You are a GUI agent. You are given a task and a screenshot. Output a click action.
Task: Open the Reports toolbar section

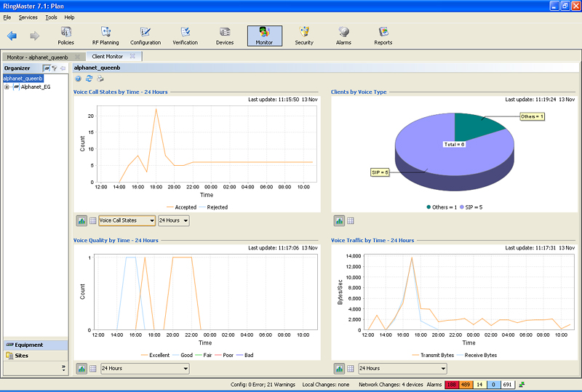[x=383, y=35]
